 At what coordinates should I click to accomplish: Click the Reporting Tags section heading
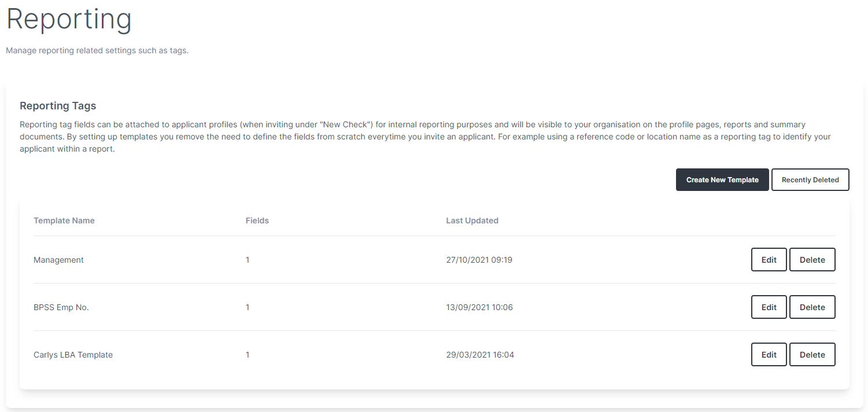(58, 106)
